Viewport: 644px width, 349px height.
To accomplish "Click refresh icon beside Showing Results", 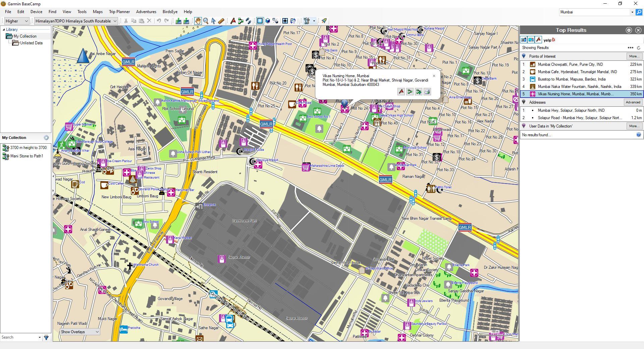I will tap(639, 48).
